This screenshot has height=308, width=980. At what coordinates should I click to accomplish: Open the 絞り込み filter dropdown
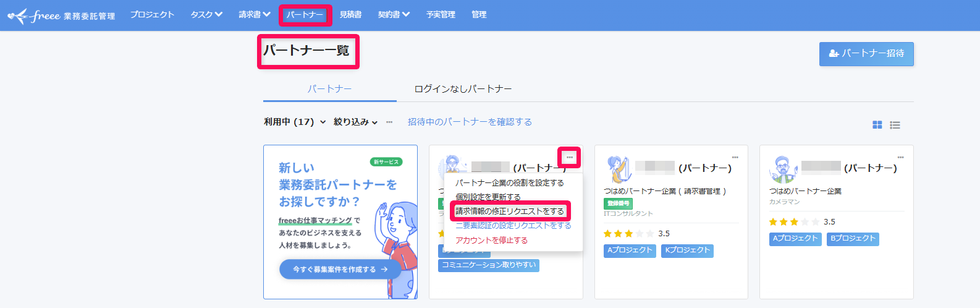355,122
